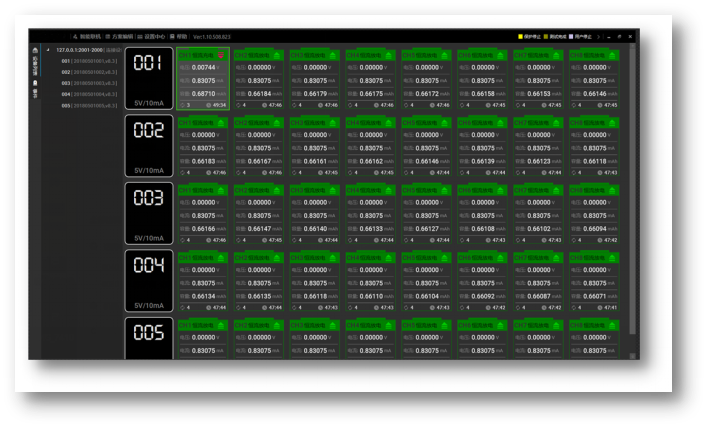
Task: Click the discharge icon on unit 002 CH7
Action: click(557, 123)
